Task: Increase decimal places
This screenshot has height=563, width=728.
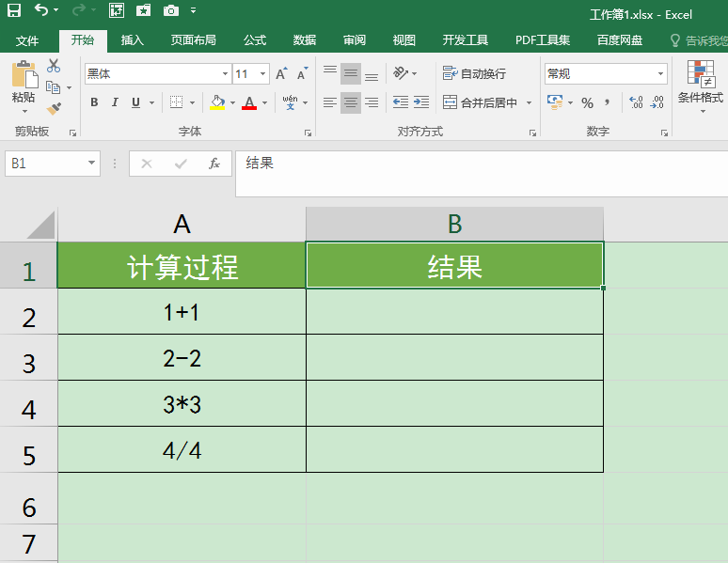Action: [636, 102]
